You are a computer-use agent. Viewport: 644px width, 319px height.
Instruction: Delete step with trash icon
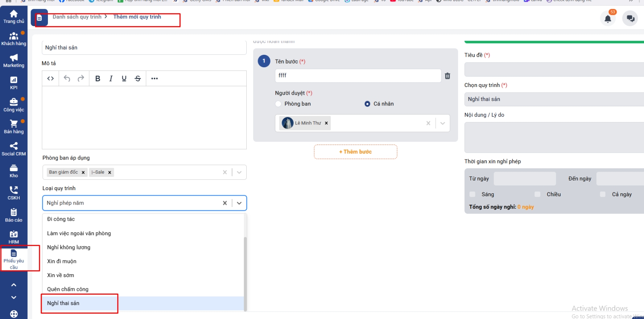[x=448, y=76]
